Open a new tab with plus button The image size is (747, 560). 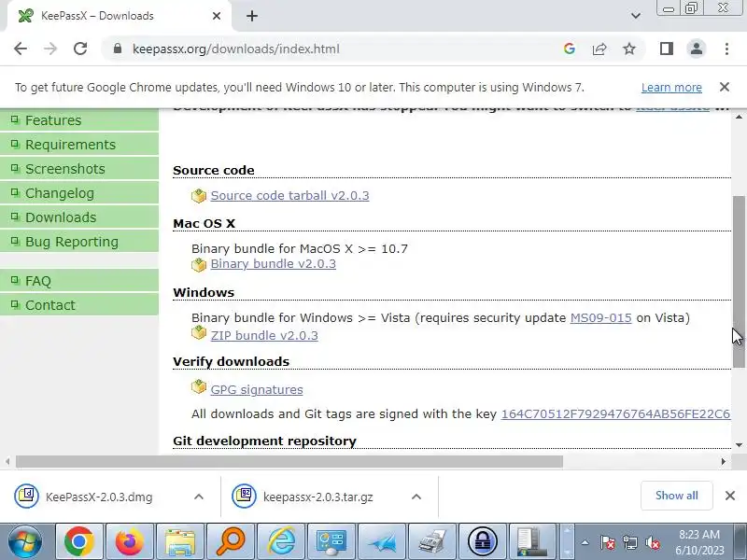pos(252,16)
